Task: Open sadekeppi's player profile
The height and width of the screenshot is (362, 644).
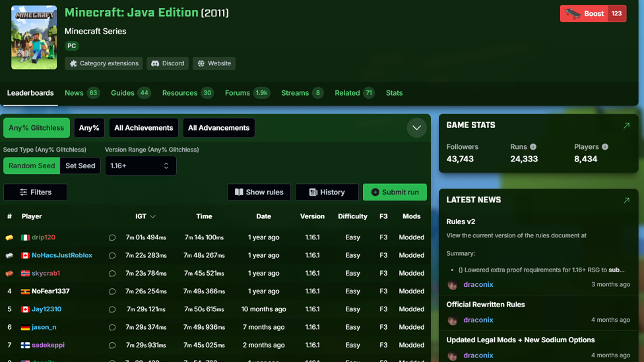Action: 48,345
